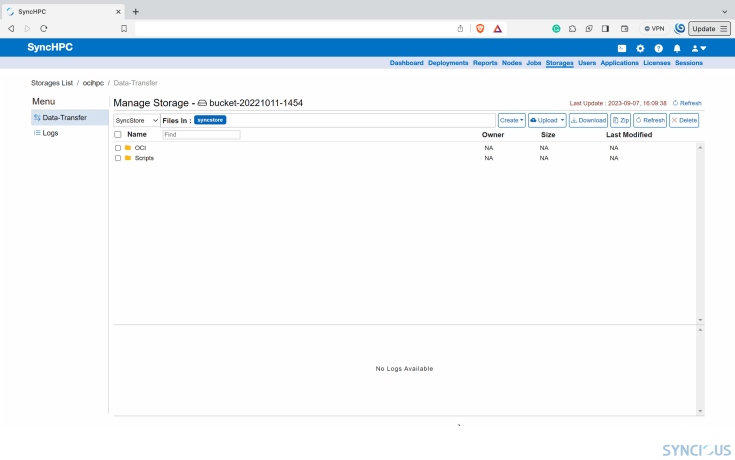735x460 pixels.
Task: Select Data-Transfer in the side menu
Action: click(x=69, y=118)
